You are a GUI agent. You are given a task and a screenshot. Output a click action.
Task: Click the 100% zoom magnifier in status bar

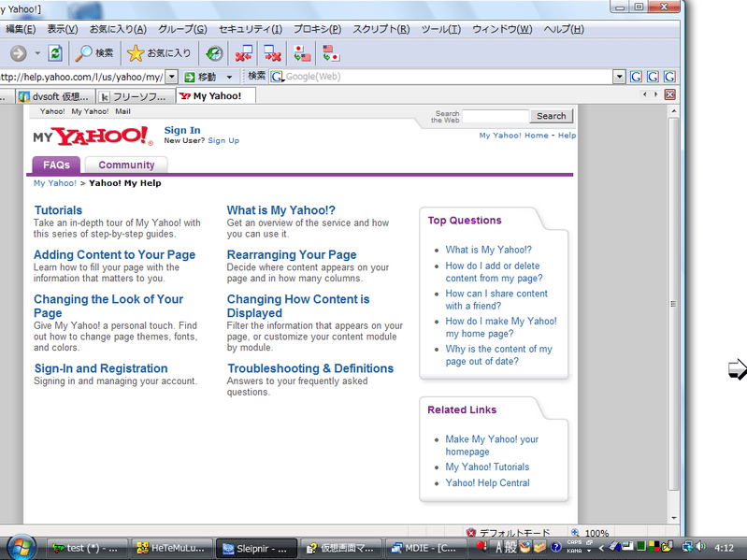pos(575,533)
